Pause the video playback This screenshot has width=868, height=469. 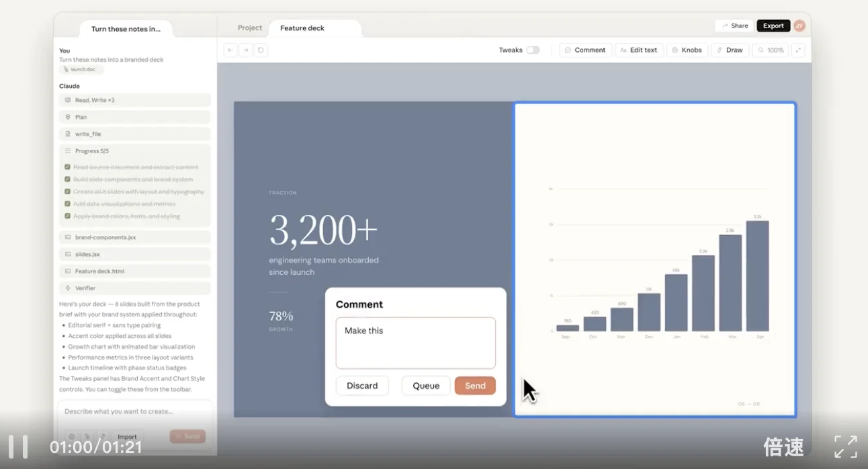pos(18,447)
